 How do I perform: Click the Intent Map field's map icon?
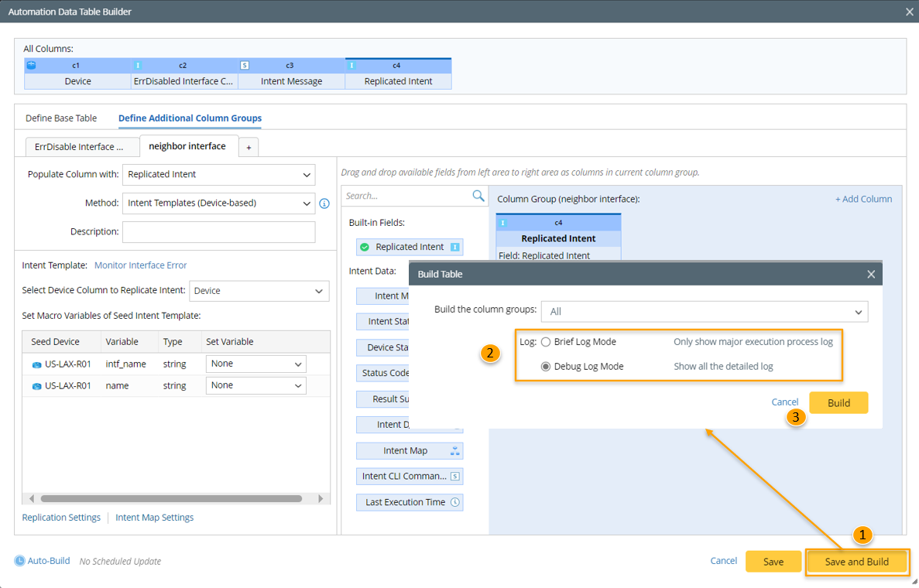[455, 451]
